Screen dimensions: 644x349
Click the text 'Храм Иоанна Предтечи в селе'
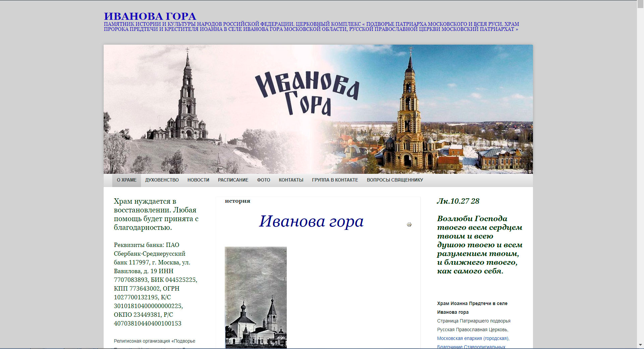[472, 303]
